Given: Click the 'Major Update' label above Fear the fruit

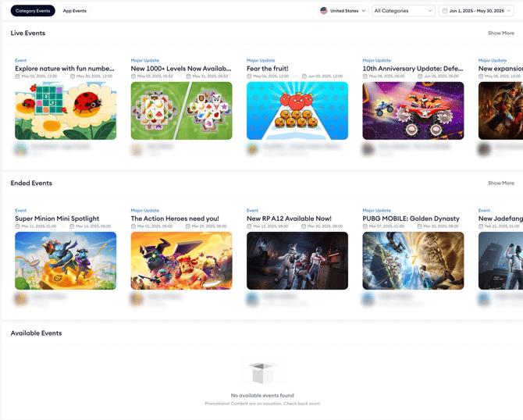Looking at the screenshot, I should (x=261, y=60).
